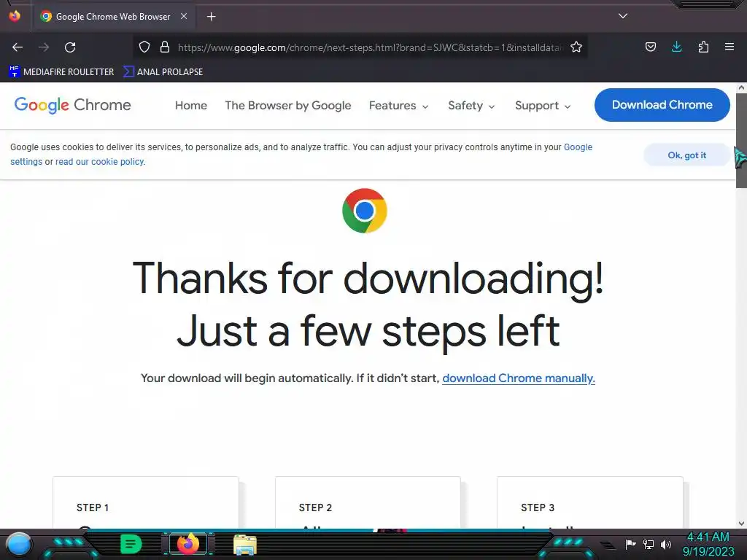Go to the Home nav item
747x560 pixels.
tap(191, 105)
